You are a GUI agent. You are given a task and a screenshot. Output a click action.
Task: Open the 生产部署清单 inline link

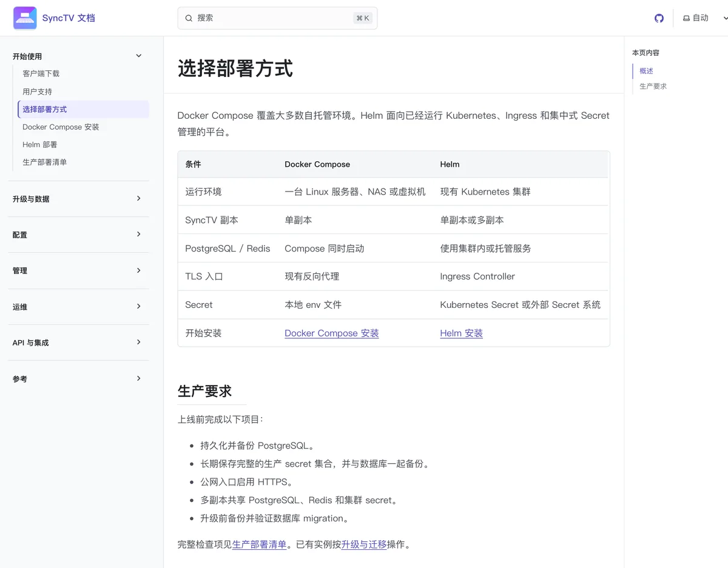click(259, 544)
